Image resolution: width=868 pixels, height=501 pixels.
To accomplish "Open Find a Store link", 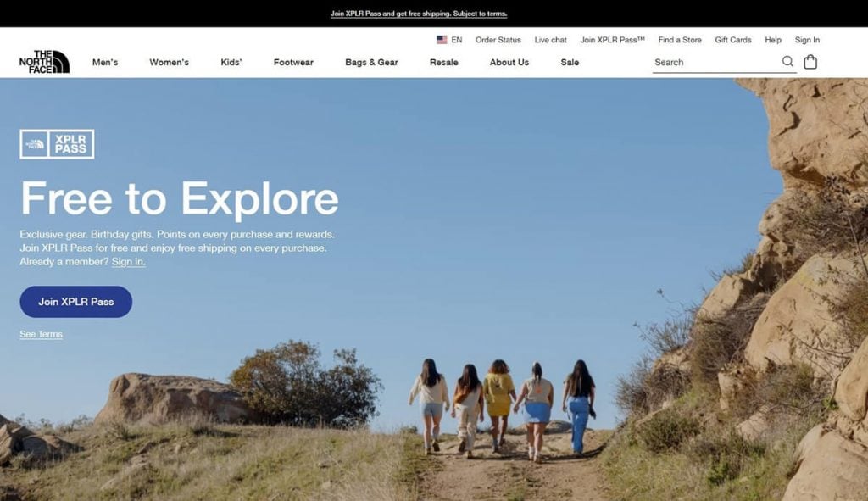I will click(x=680, y=40).
